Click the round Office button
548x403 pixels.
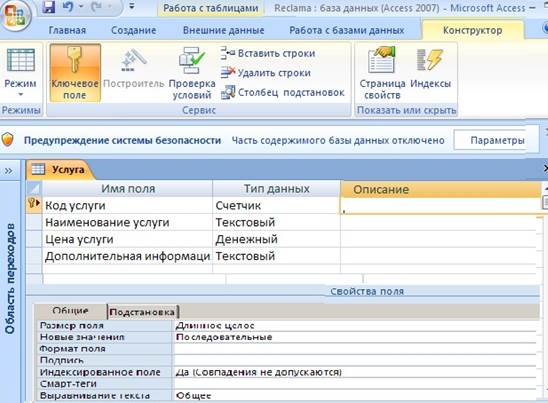(15, 15)
